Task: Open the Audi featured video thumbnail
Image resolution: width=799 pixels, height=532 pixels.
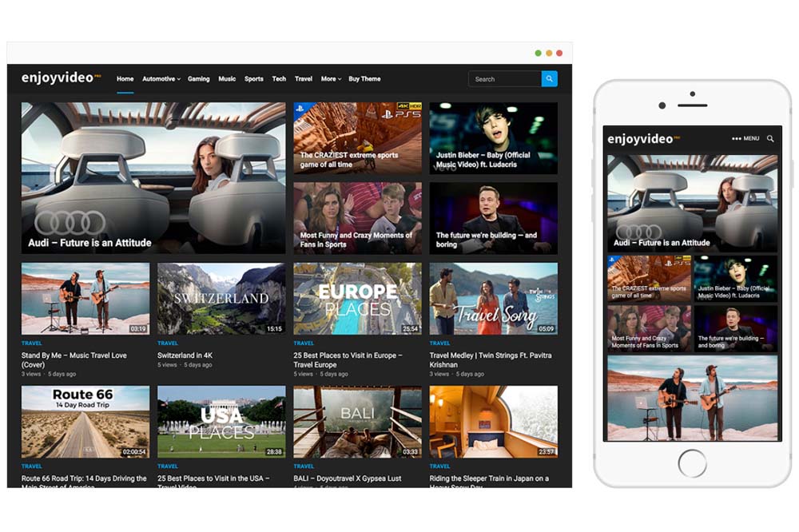Action: [x=153, y=177]
